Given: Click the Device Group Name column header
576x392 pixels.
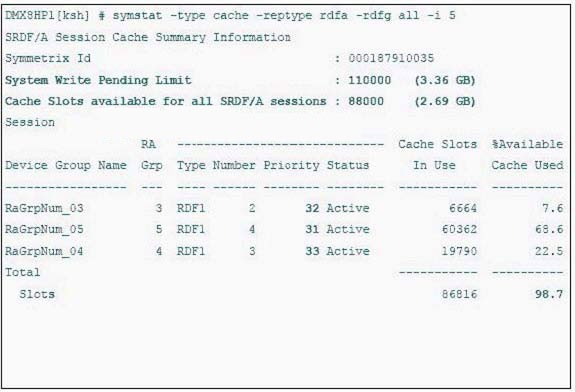Looking at the screenshot, I should click(x=66, y=165).
